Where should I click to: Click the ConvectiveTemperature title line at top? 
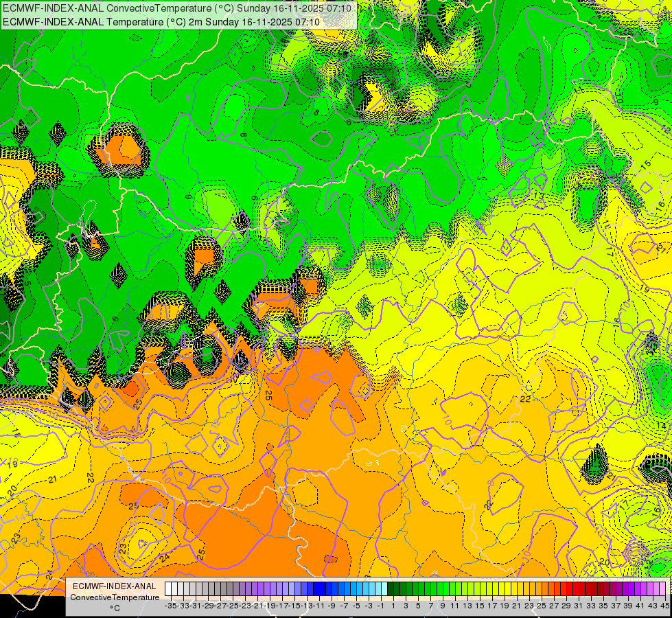[x=177, y=8]
